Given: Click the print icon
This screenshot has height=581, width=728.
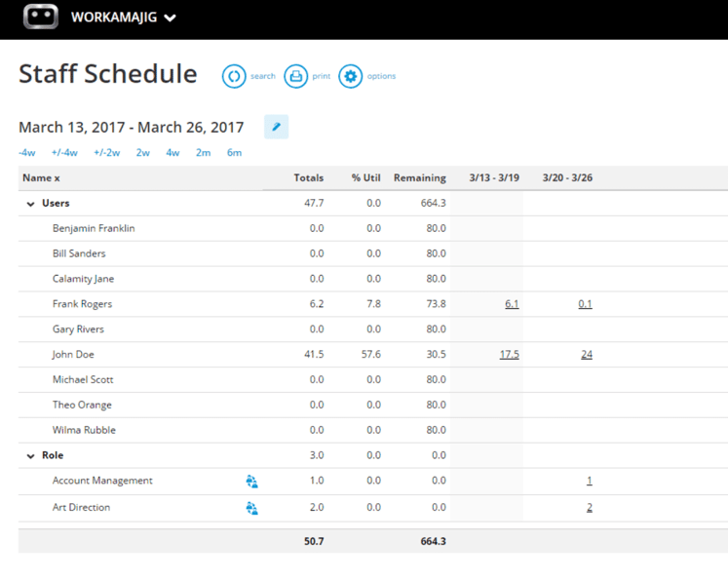Looking at the screenshot, I should [x=295, y=76].
